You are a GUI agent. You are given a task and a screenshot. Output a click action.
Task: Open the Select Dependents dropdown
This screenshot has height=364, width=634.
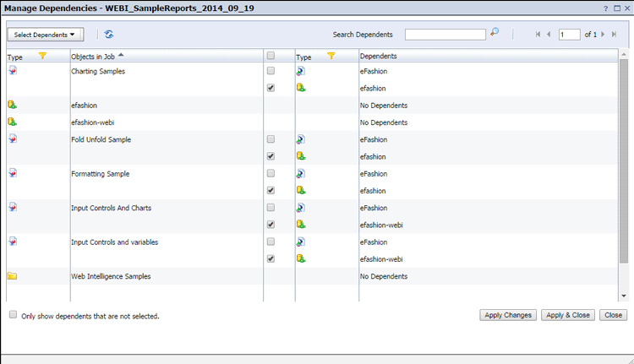tap(46, 35)
